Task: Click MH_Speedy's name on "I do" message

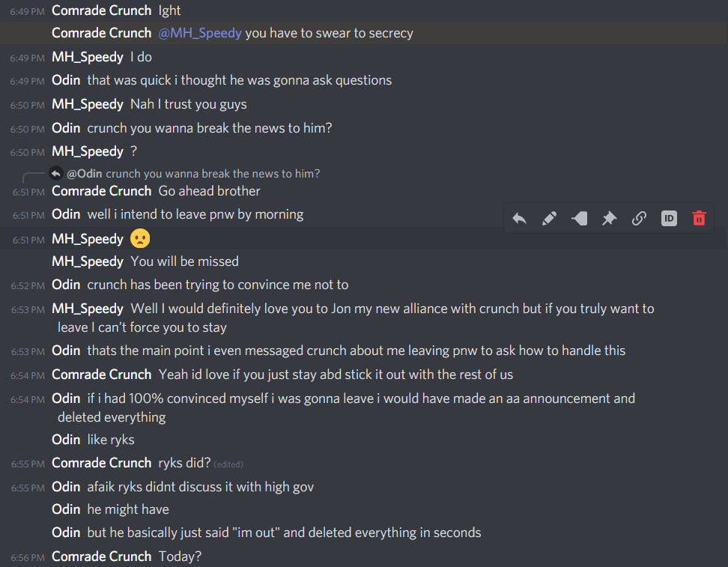Action: [88, 57]
